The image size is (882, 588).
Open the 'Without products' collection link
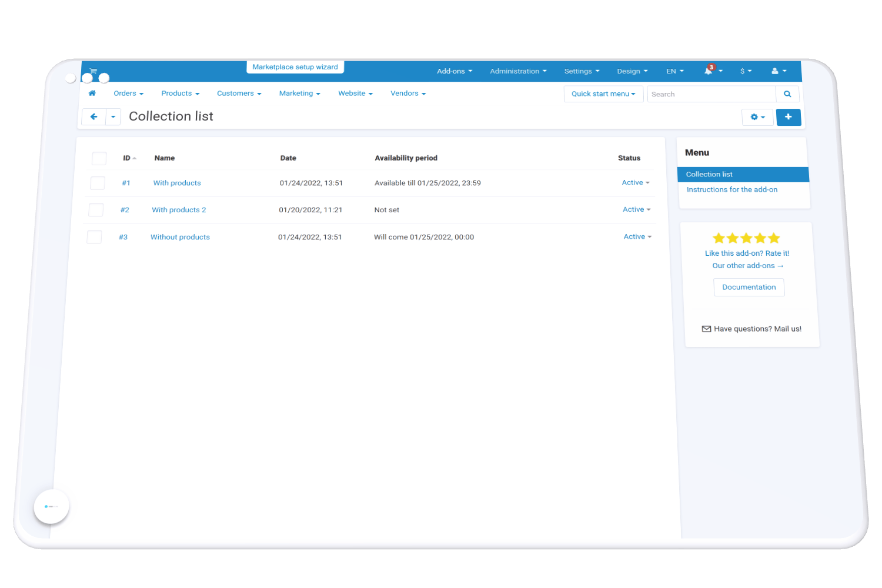180,237
